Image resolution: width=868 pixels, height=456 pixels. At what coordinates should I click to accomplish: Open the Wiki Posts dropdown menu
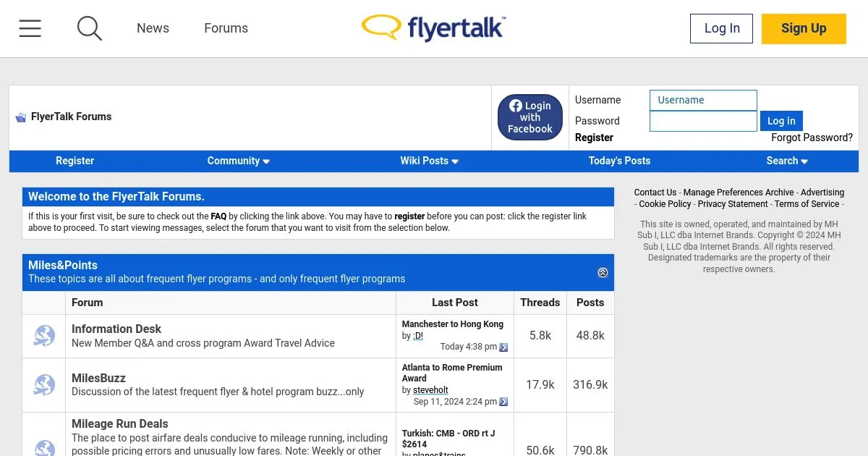pyautogui.click(x=430, y=161)
